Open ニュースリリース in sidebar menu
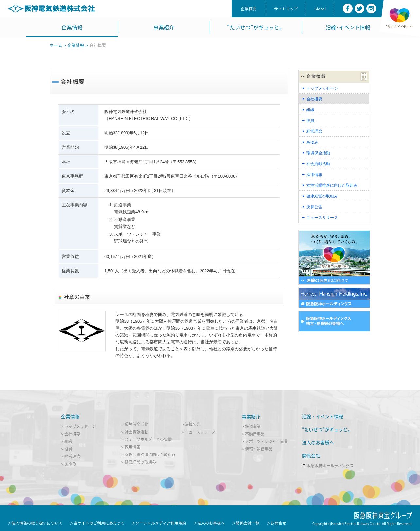Viewport: 420px width, 531px height. click(x=334, y=218)
